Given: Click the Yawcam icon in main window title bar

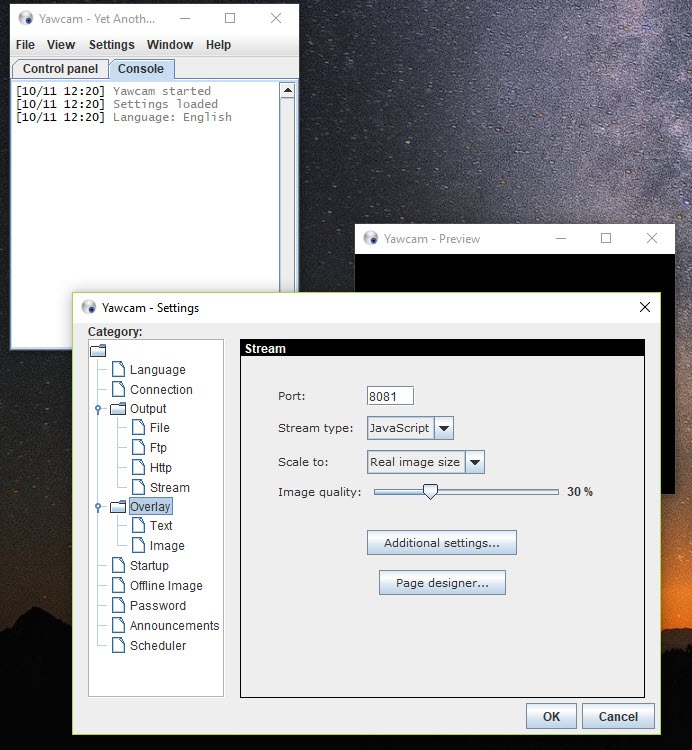Looking at the screenshot, I should click(26, 18).
